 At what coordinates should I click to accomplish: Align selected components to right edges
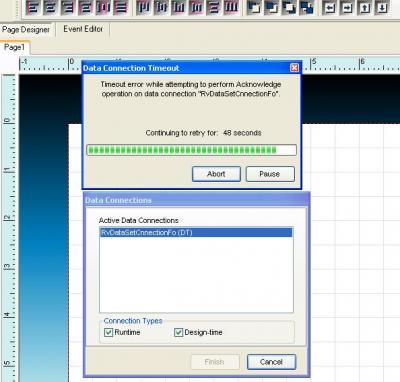pyautogui.click(x=68, y=7)
